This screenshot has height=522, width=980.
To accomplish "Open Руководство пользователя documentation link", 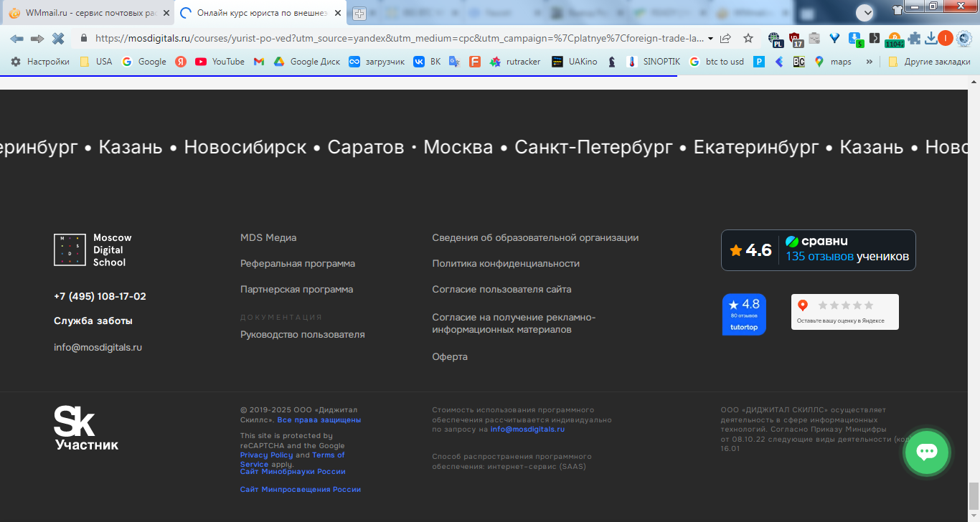I will 303,335.
